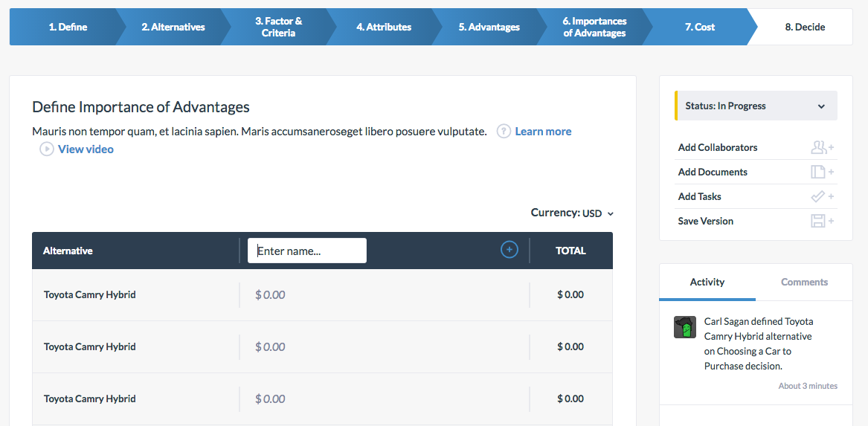Open the View video link
Viewport: 868px width, 426px height.
click(86, 149)
